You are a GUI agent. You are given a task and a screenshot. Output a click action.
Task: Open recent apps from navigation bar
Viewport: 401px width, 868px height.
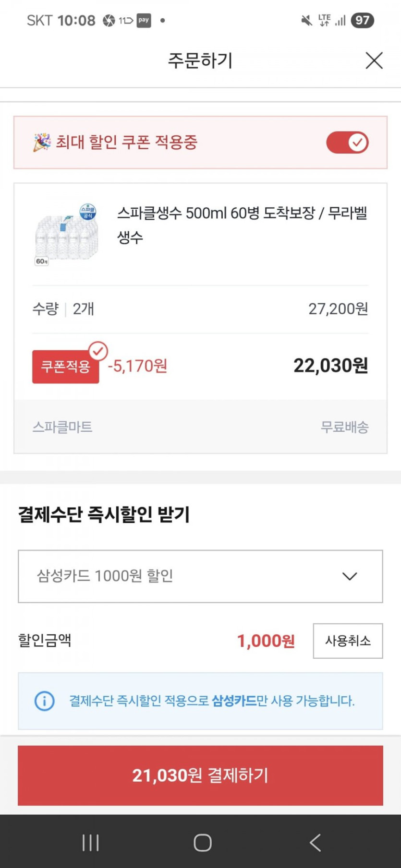click(90, 843)
